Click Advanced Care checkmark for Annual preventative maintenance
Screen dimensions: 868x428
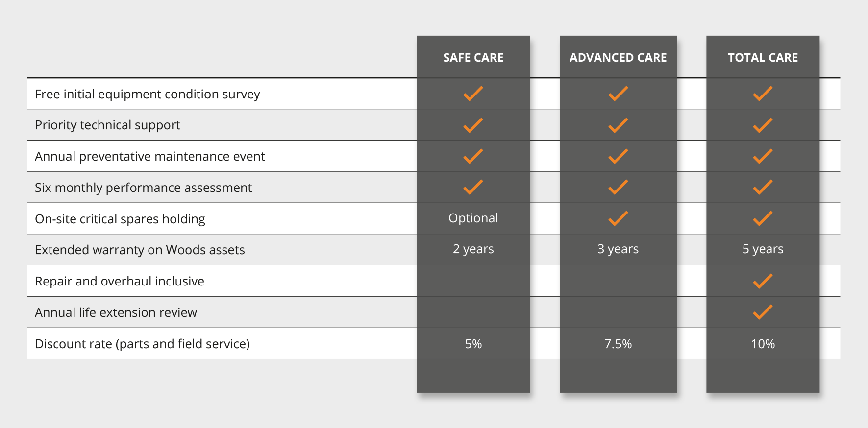618,156
